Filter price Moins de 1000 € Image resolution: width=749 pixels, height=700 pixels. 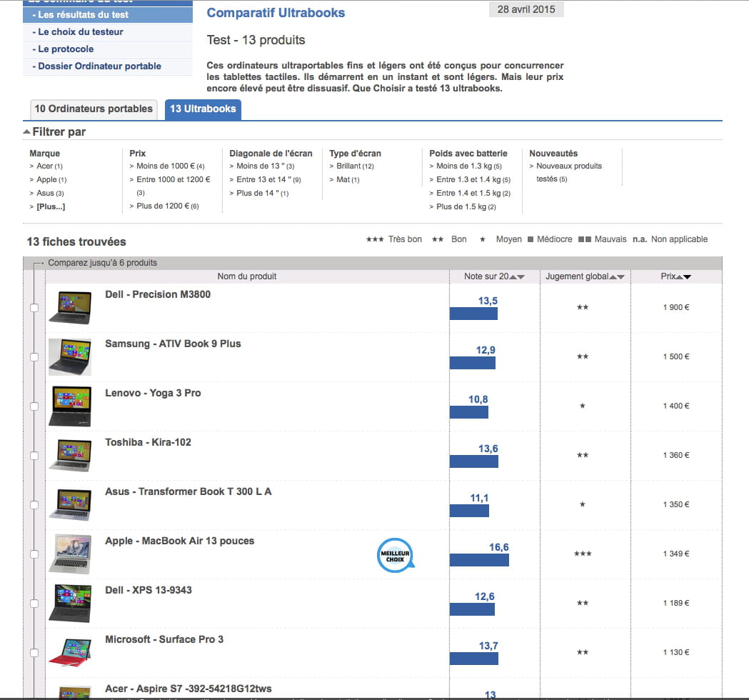click(171, 166)
